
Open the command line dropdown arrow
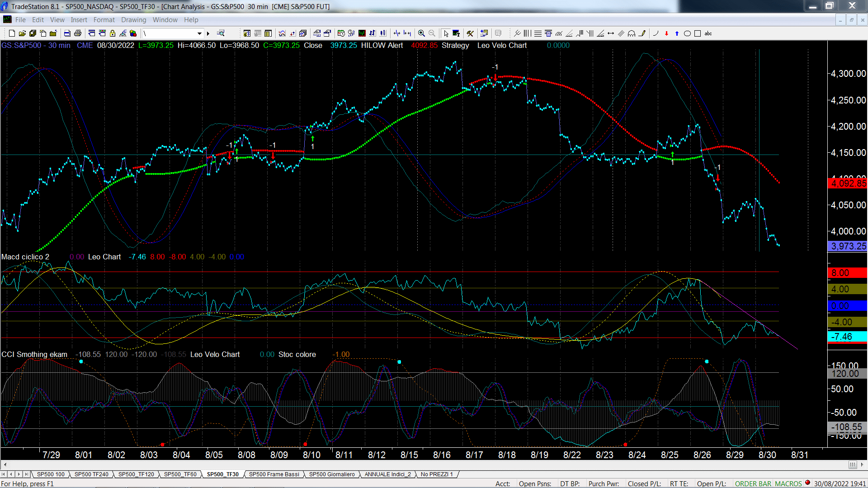pyautogui.click(x=199, y=33)
